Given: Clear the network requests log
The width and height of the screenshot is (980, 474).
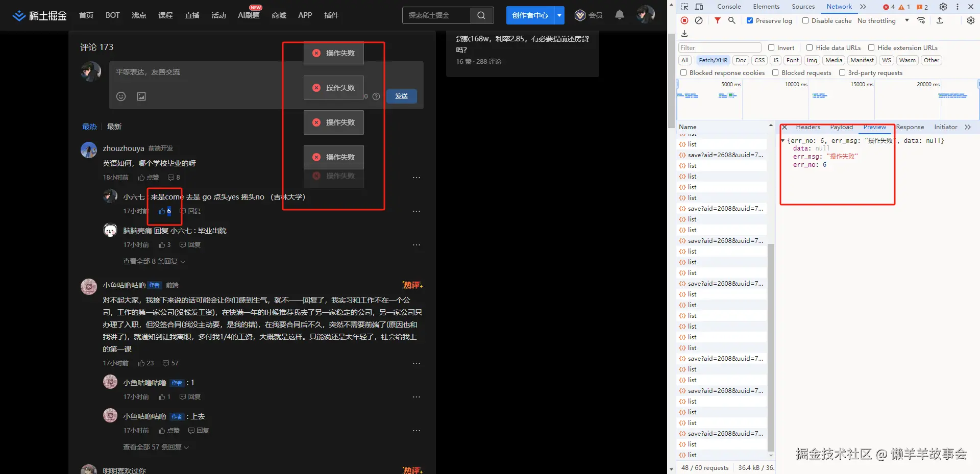Looking at the screenshot, I should pos(699,20).
